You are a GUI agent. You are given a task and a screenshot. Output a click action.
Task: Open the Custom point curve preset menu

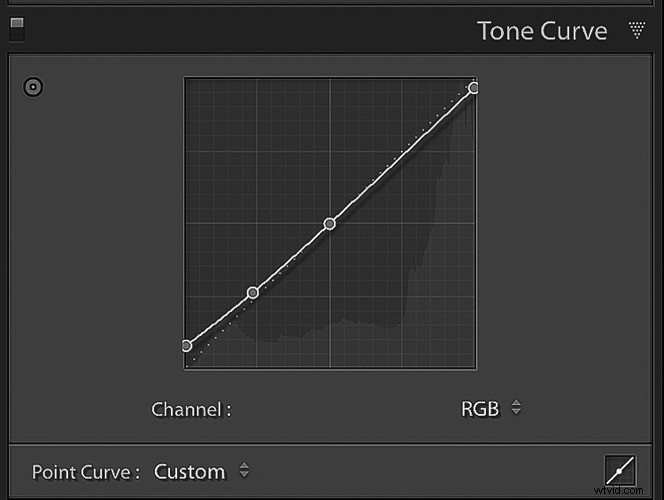point(189,471)
